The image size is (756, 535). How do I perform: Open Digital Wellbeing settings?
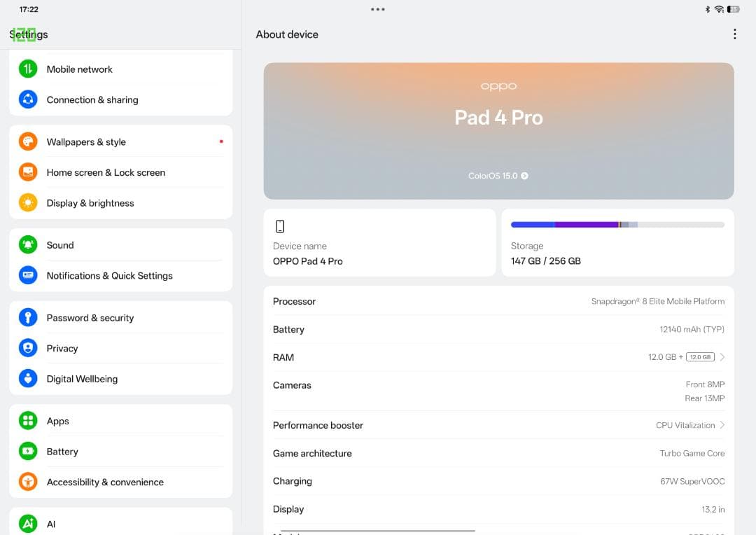click(x=82, y=379)
